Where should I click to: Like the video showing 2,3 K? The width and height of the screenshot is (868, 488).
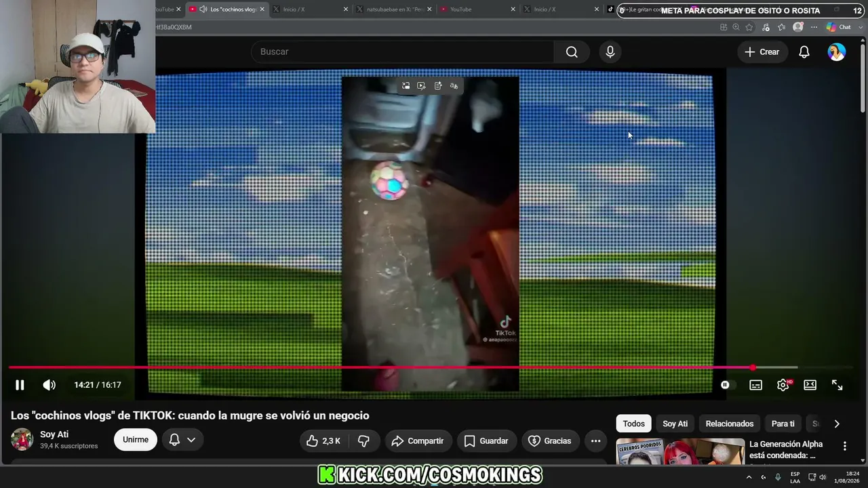323,441
